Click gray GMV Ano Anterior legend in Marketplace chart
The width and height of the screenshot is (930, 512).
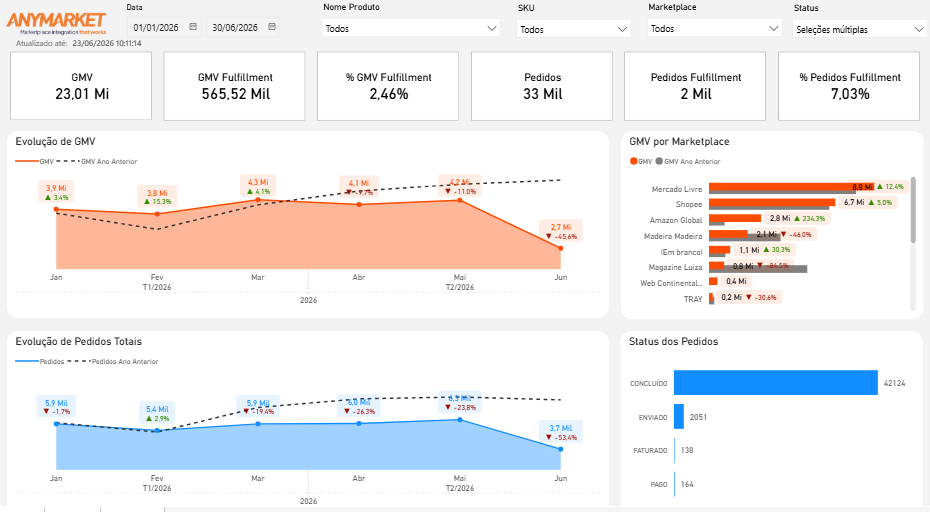688,161
